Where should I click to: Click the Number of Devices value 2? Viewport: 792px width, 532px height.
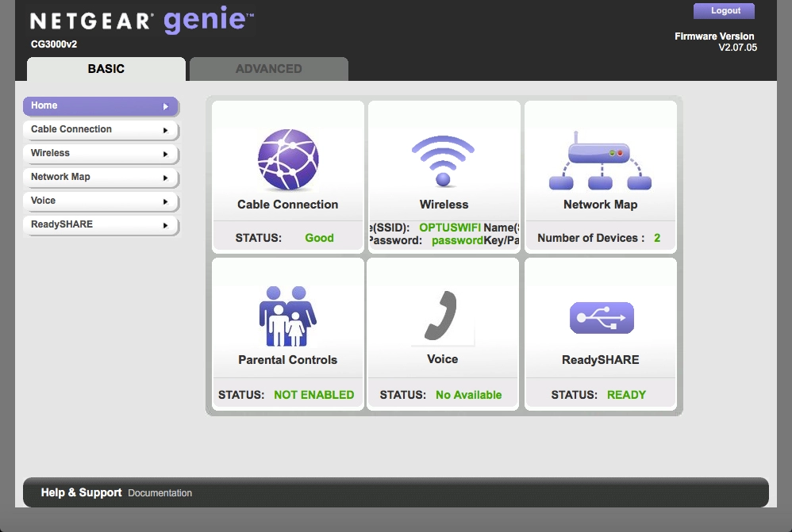tap(657, 238)
